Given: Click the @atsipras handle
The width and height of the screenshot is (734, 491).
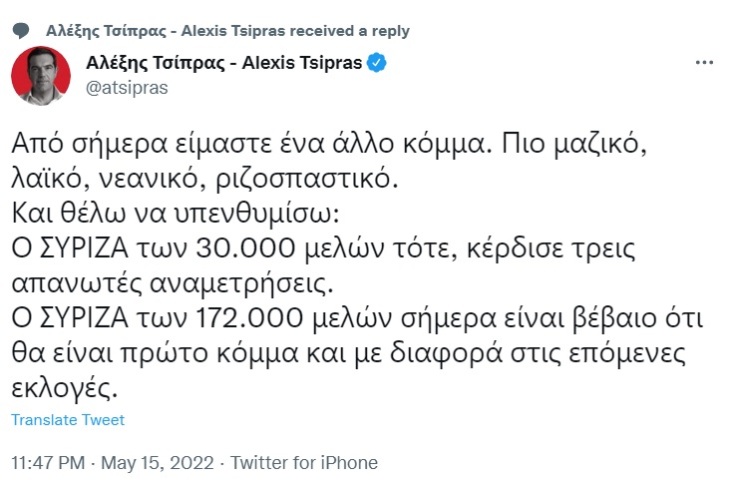Looking at the screenshot, I should point(128,87).
